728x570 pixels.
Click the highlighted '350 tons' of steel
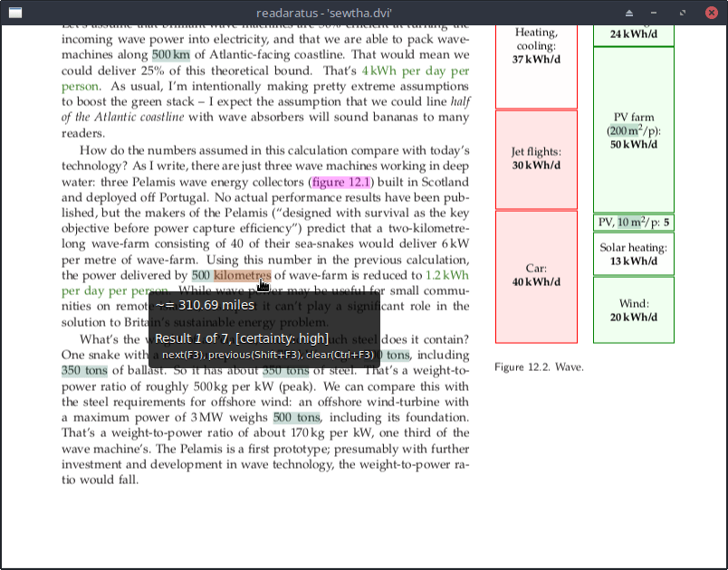[x=285, y=371]
